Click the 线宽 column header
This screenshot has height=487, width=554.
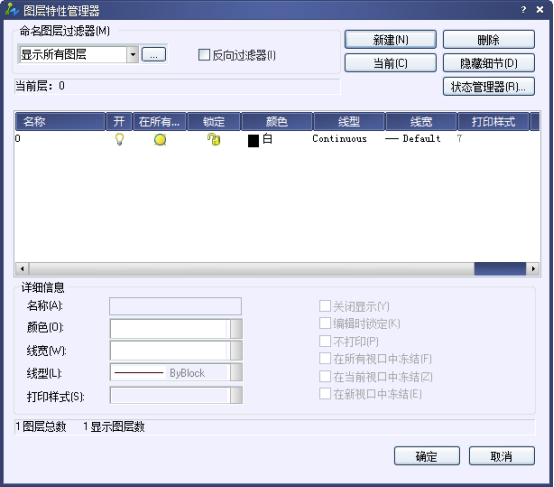421,122
